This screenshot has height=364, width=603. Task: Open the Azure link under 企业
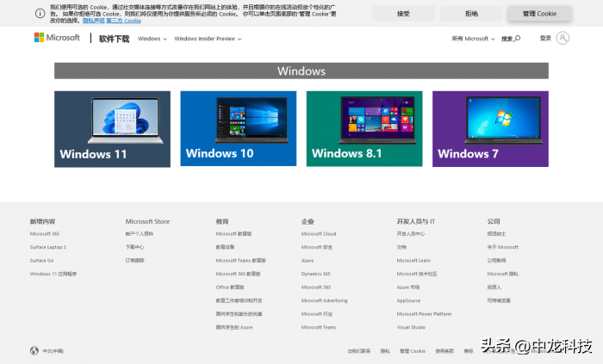(308, 261)
